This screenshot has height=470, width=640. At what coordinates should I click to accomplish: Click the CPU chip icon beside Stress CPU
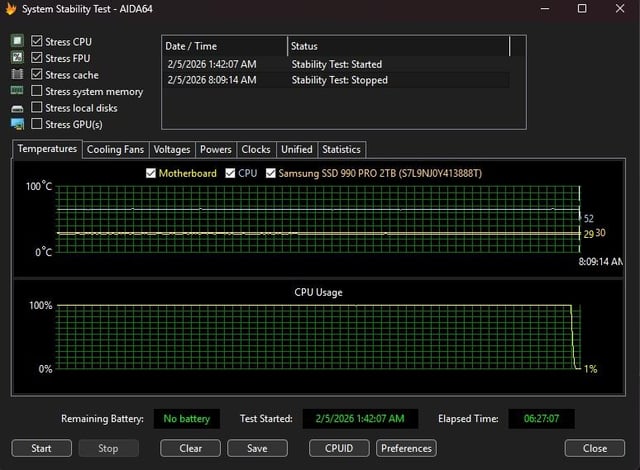coord(17,42)
